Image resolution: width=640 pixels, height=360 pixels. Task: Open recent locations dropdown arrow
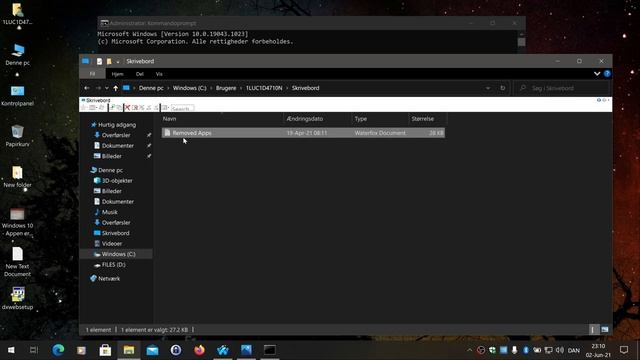(107, 88)
